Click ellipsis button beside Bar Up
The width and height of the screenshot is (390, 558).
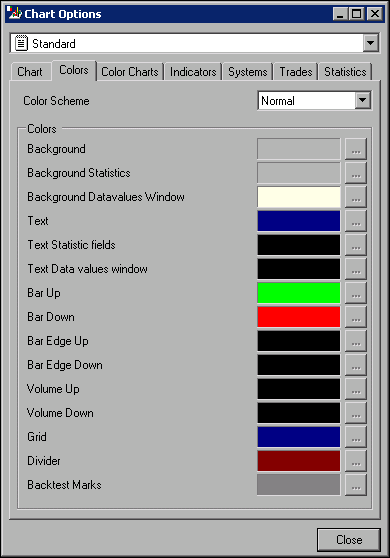(x=355, y=293)
